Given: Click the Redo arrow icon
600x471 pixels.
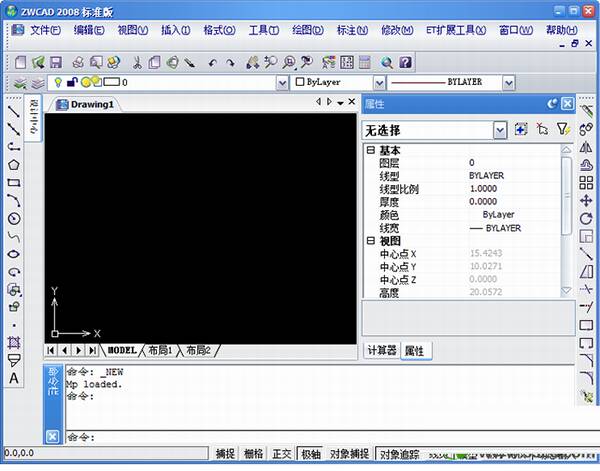Looking at the screenshot, I should pyautogui.click(x=230, y=62).
